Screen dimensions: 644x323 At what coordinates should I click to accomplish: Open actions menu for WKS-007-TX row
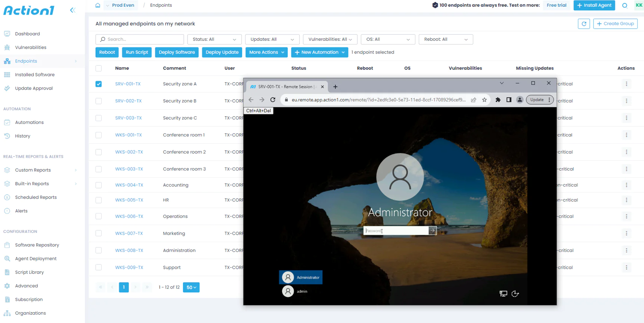tap(626, 233)
